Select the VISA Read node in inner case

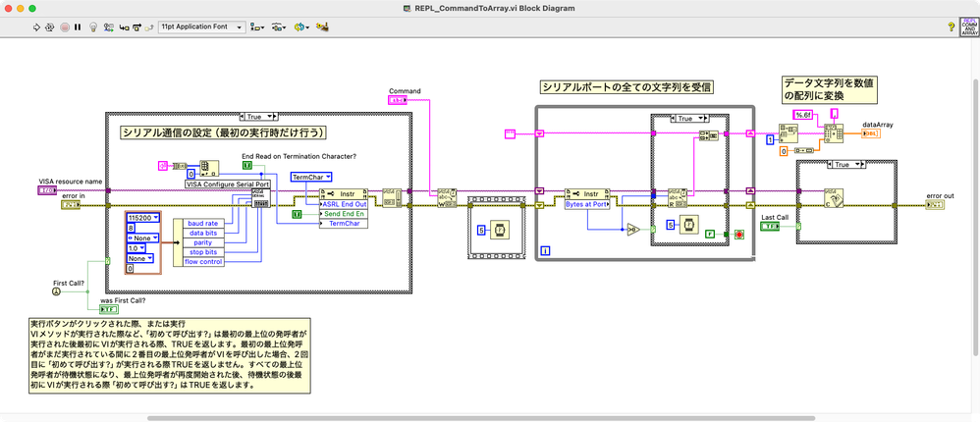point(677,197)
